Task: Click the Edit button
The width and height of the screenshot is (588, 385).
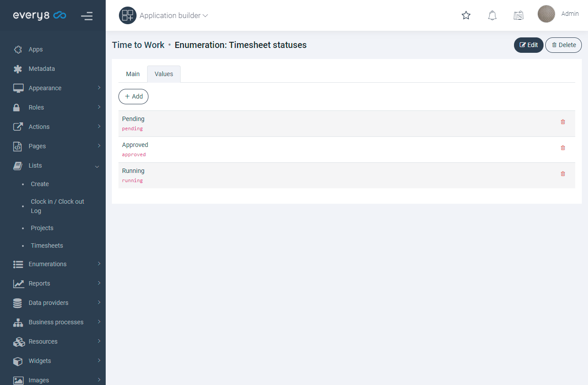Action: (x=529, y=45)
